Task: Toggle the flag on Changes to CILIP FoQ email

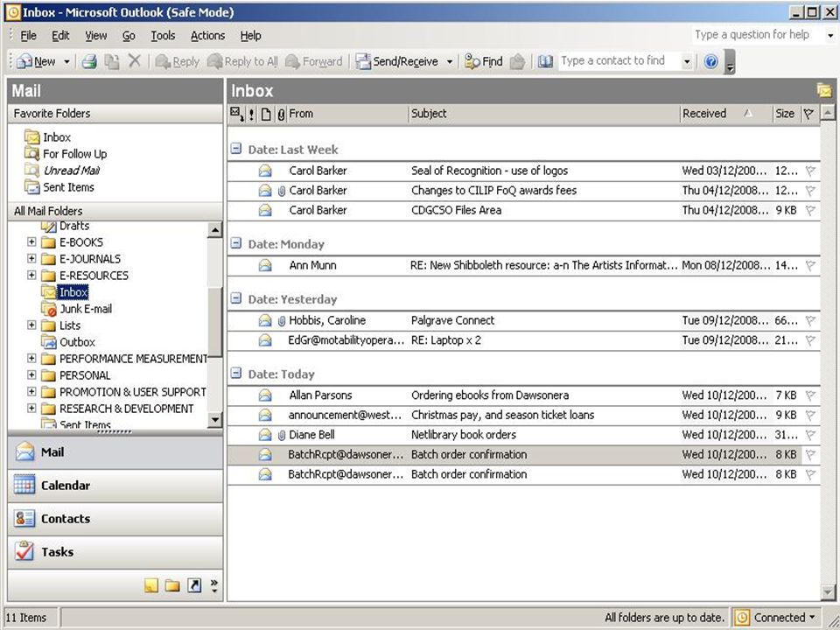Action: 810,191
